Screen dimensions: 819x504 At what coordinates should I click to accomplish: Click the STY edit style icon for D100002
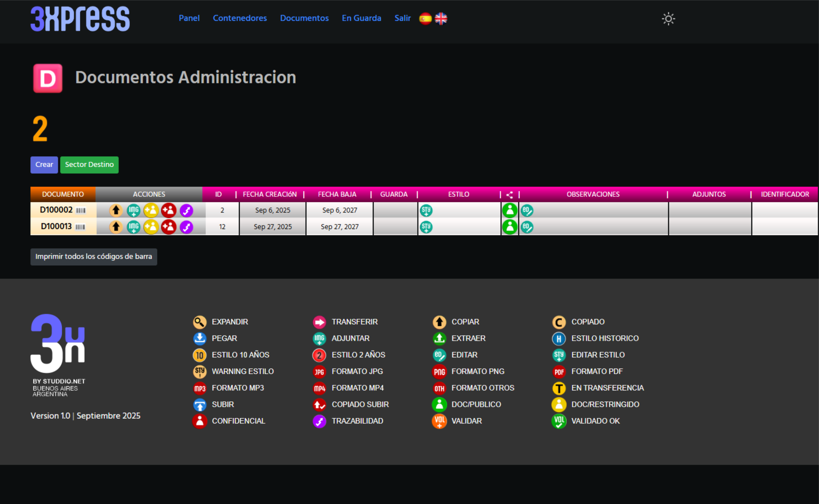tap(426, 210)
